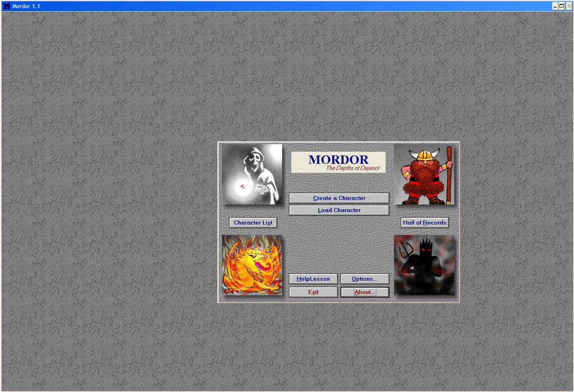Select the red-eyed shadow demon picture

coord(424,265)
